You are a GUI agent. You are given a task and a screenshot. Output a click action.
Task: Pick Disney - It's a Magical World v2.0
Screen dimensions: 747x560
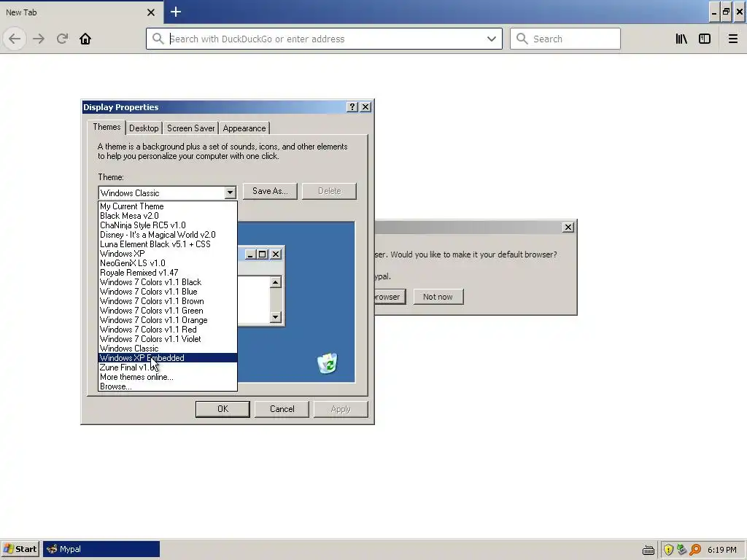(x=167, y=235)
